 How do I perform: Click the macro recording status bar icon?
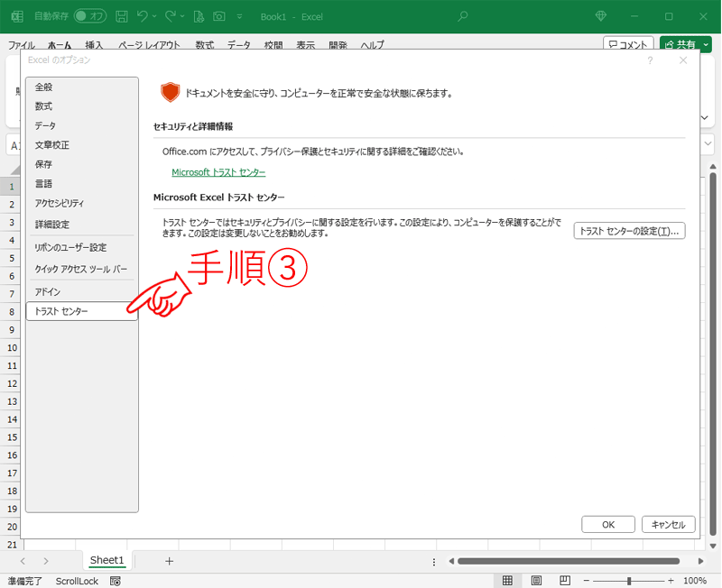(x=116, y=581)
